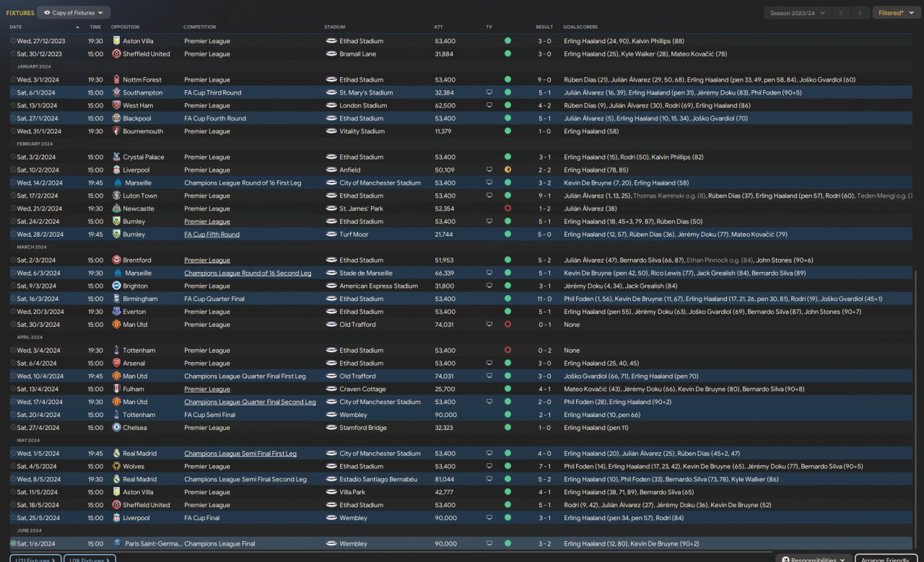The width and height of the screenshot is (924, 562).
Task: Click the Fulham club badge
Action: (117, 390)
